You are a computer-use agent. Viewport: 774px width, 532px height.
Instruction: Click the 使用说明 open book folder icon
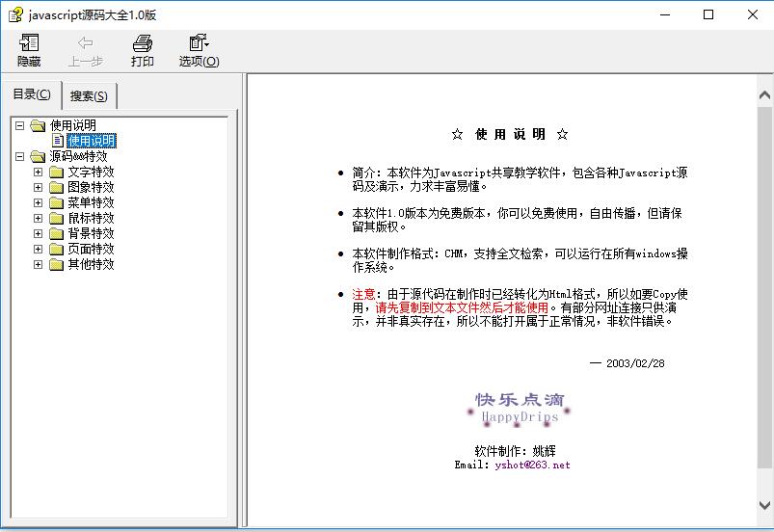pos(38,126)
